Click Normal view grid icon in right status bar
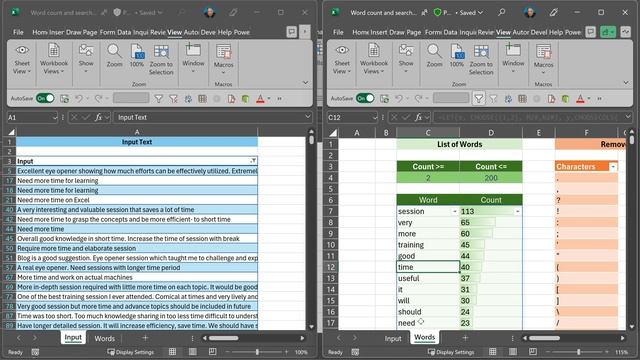 [x=492, y=352]
